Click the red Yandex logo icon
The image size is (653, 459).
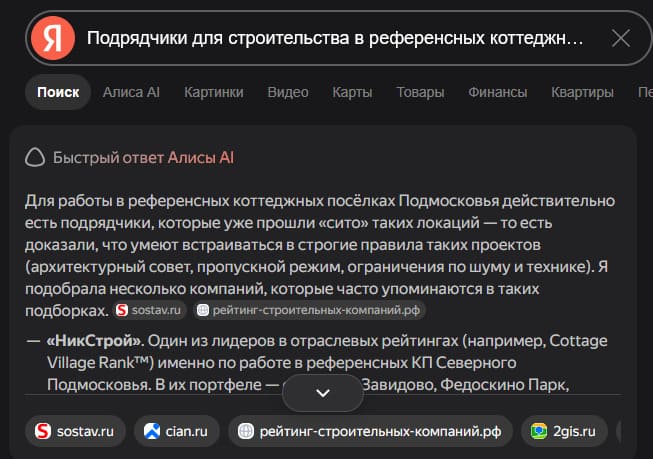[53, 38]
